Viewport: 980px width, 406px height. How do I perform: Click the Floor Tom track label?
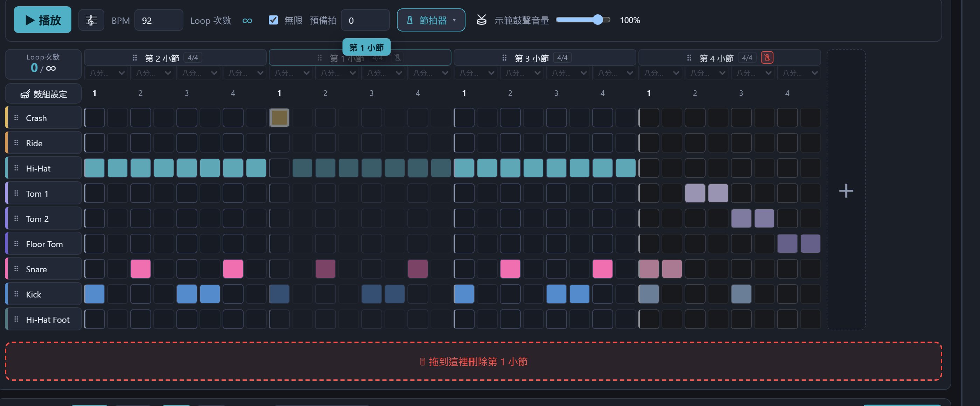click(44, 244)
